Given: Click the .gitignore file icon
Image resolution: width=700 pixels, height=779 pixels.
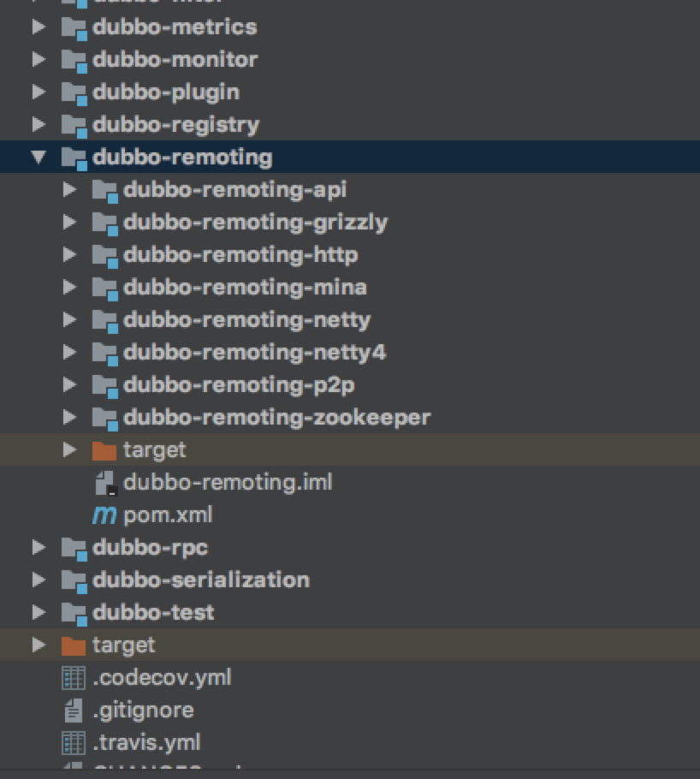Looking at the screenshot, I should 74,711.
